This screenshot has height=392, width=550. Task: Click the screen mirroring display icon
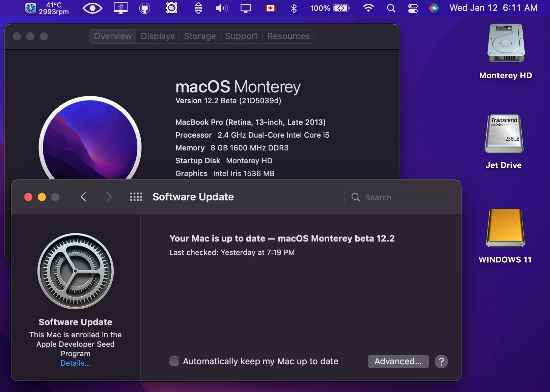246,8
